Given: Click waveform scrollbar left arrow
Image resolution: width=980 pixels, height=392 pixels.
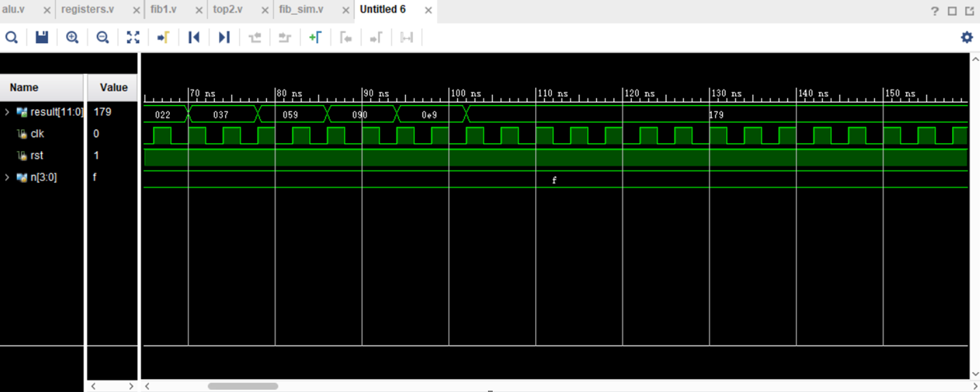Looking at the screenshot, I should coord(147,386).
